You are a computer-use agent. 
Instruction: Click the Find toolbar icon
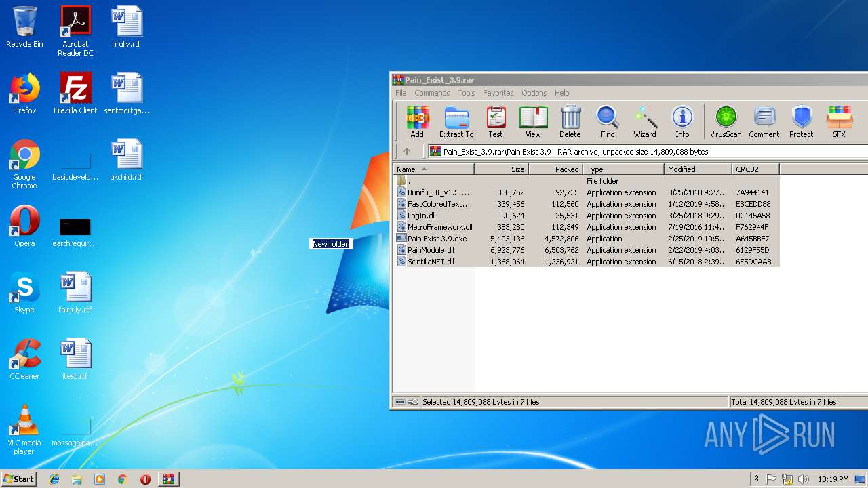(608, 122)
